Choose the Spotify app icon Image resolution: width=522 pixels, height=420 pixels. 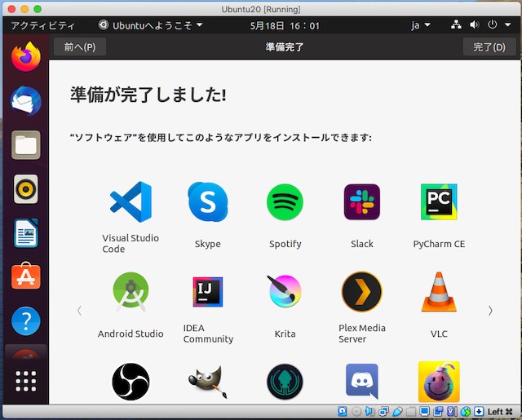(285, 202)
